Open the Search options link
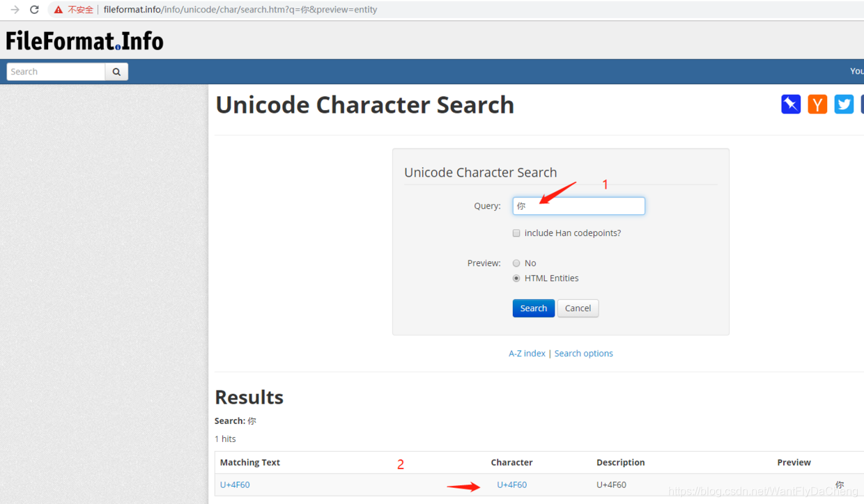This screenshot has width=864, height=504. point(584,354)
